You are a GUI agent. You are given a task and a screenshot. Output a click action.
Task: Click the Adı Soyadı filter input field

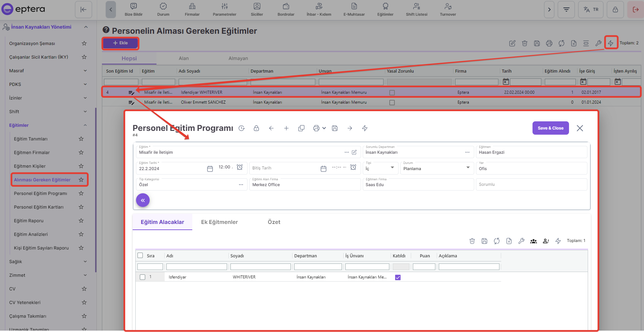point(212,82)
